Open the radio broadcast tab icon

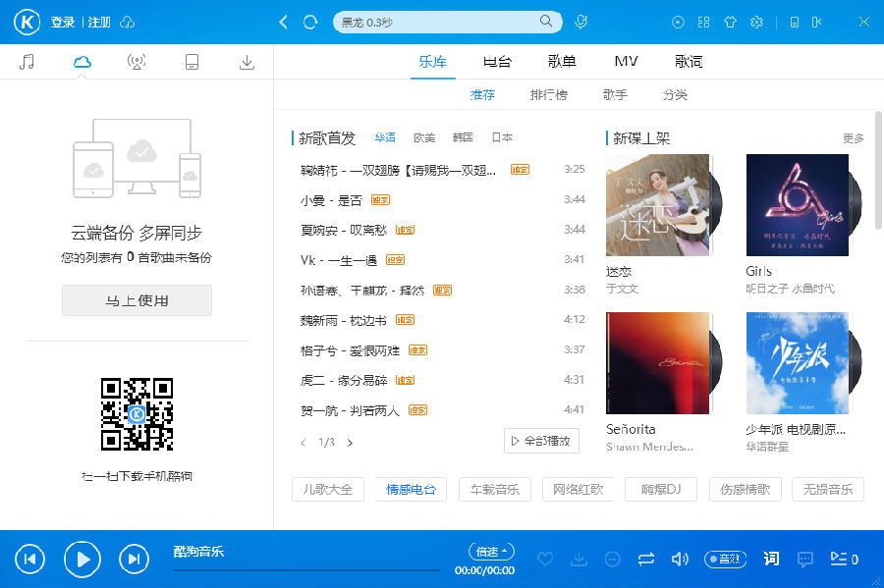point(137,62)
